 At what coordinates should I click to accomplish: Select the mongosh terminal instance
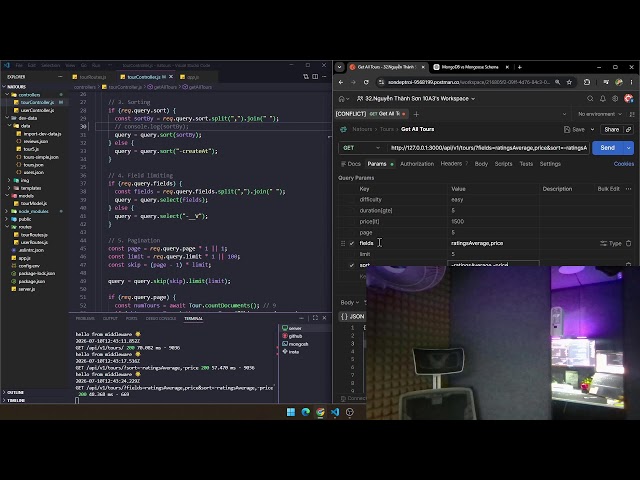298,344
